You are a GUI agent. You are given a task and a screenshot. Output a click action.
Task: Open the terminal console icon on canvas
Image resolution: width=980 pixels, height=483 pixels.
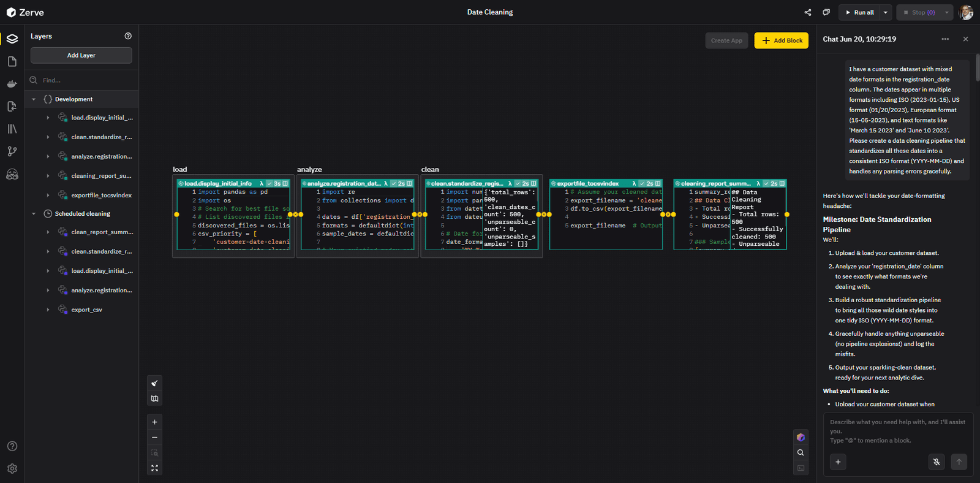tap(801, 468)
